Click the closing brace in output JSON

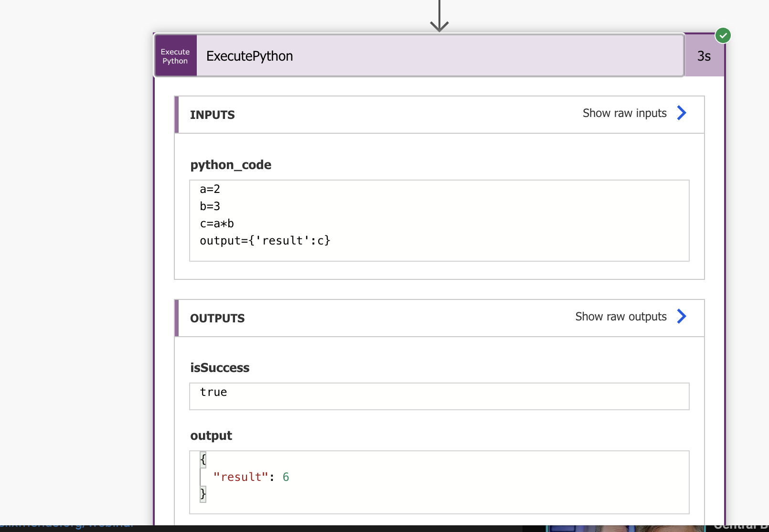coord(203,493)
